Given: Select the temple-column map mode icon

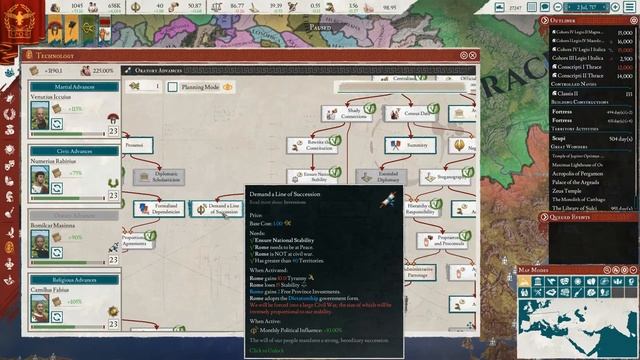Looking at the screenshot, I should tap(538, 281).
